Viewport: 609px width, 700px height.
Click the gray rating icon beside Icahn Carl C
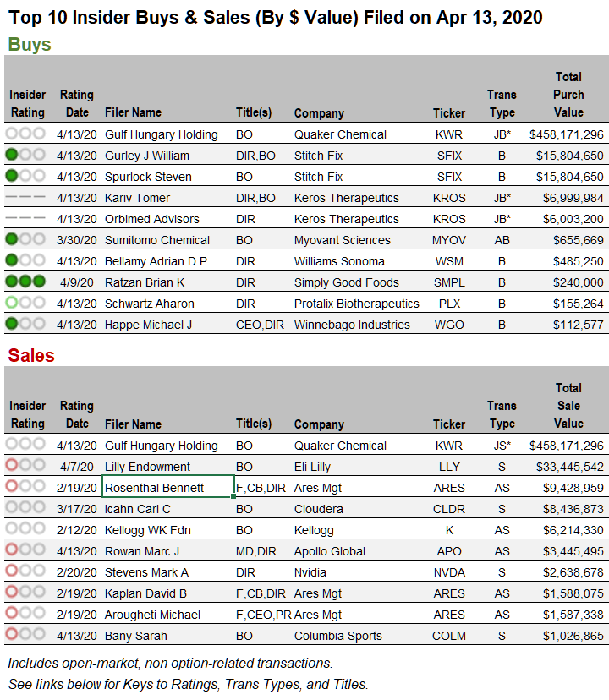[25, 508]
